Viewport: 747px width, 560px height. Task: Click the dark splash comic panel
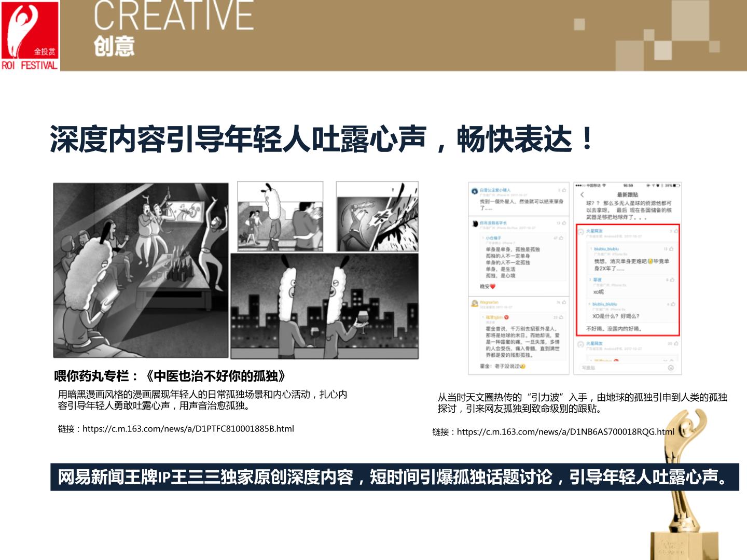377,216
